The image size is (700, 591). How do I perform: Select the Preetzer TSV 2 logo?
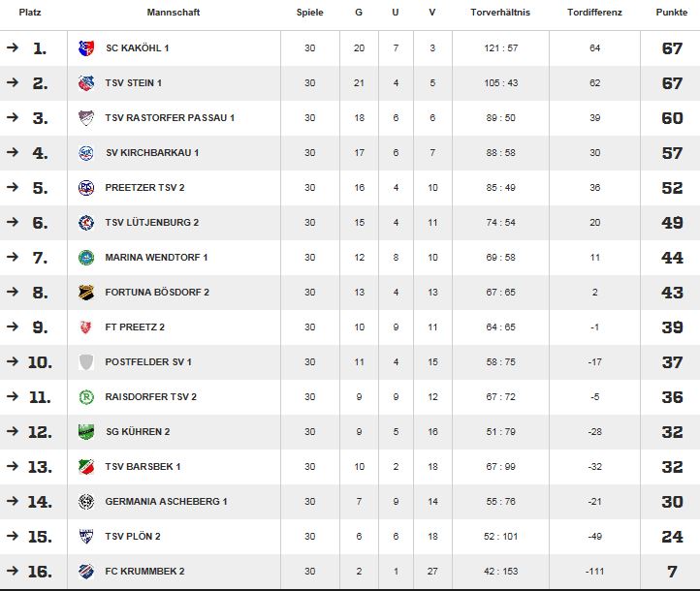point(86,188)
